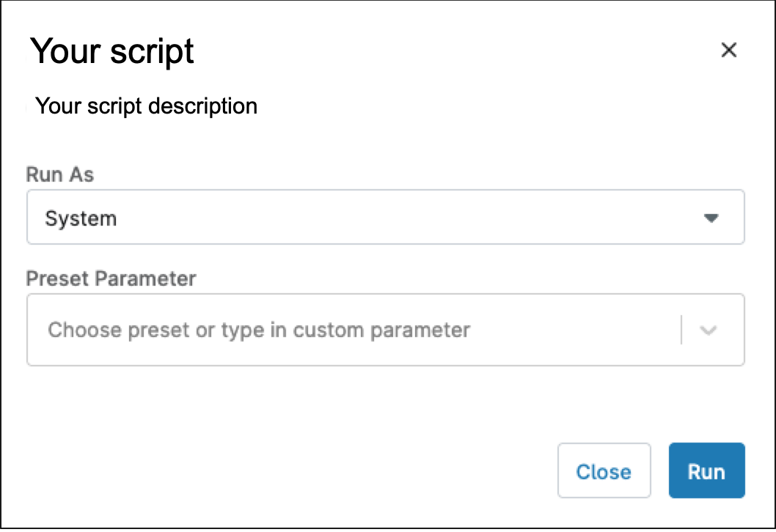Image resolution: width=776 pixels, height=532 pixels.
Task: Click the Preset Parameter chevron icon
Action: [x=708, y=330]
